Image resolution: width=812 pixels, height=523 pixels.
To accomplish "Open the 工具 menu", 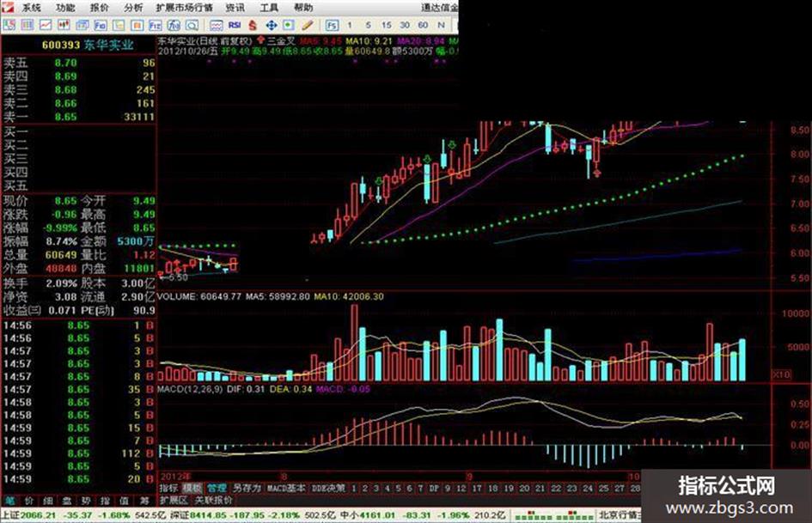I will point(269,7).
